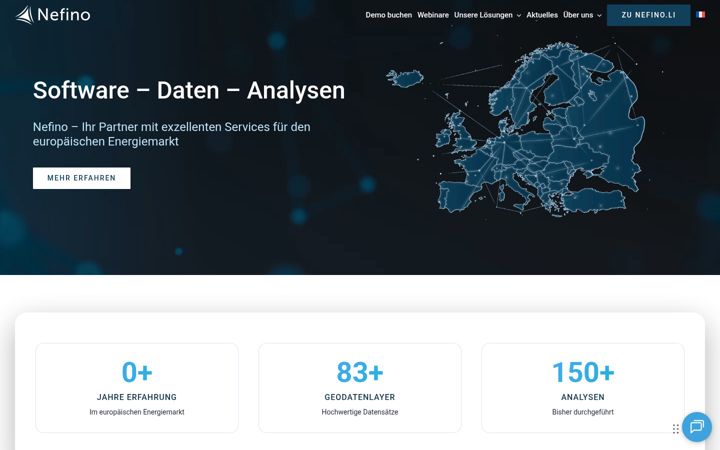Click the 83+ GEODATENLAYER figure
Image resolution: width=720 pixels, height=450 pixels.
click(360, 372)
